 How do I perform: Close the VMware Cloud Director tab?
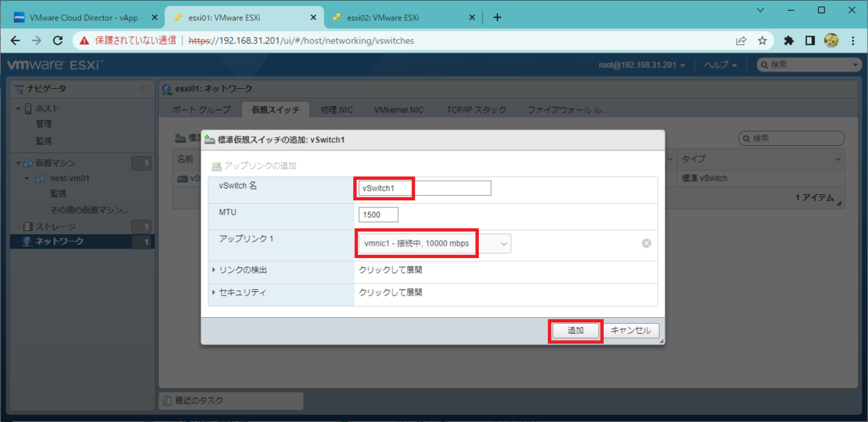coord(154,17)
